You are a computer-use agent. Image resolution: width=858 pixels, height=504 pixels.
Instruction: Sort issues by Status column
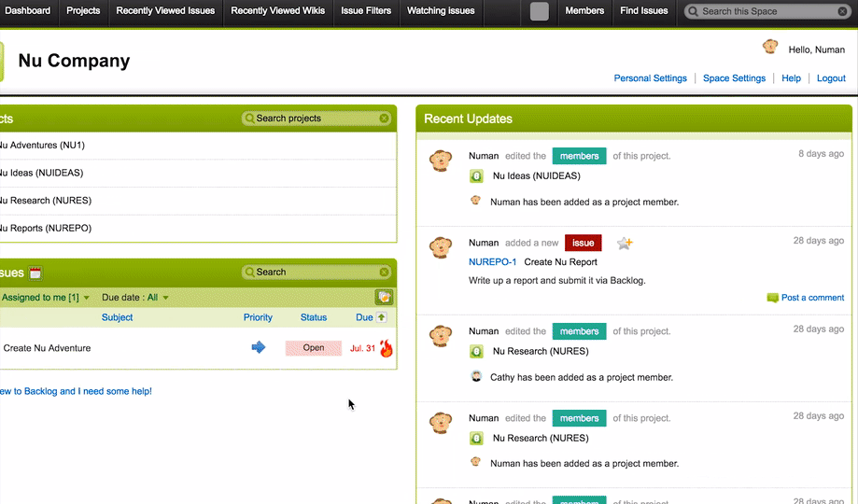pos(314,317)
